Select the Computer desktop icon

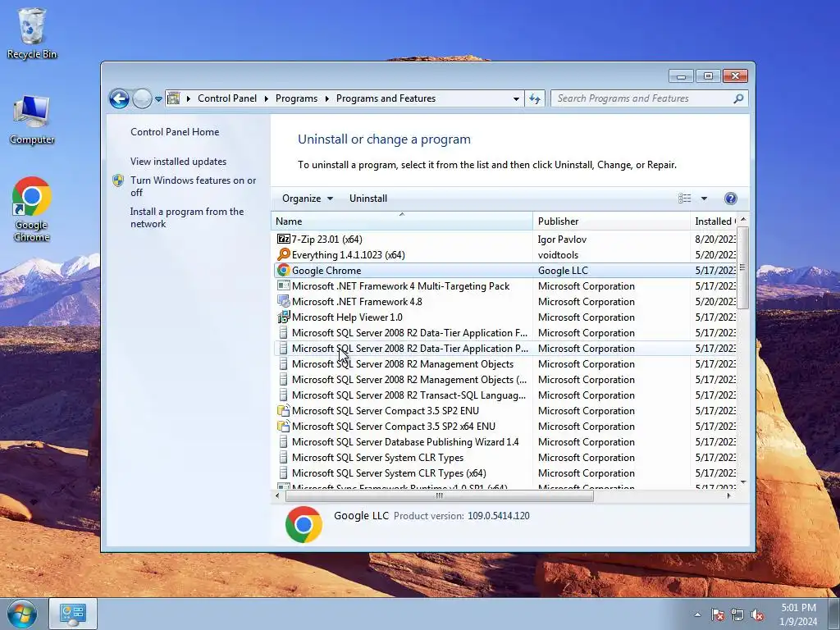click(x=32, y=119)
